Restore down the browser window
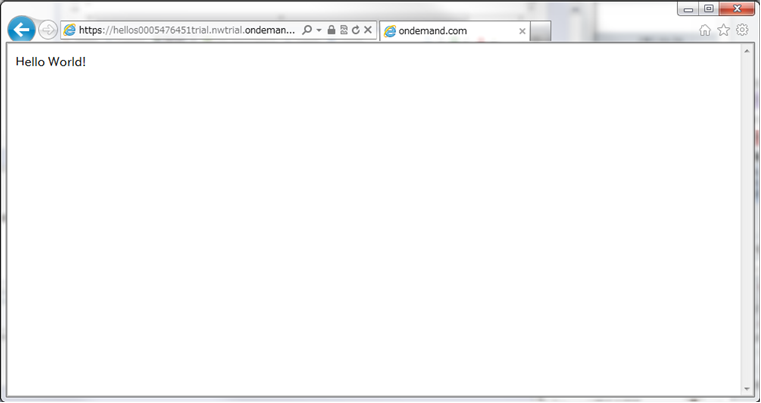 tap(709, 9)
